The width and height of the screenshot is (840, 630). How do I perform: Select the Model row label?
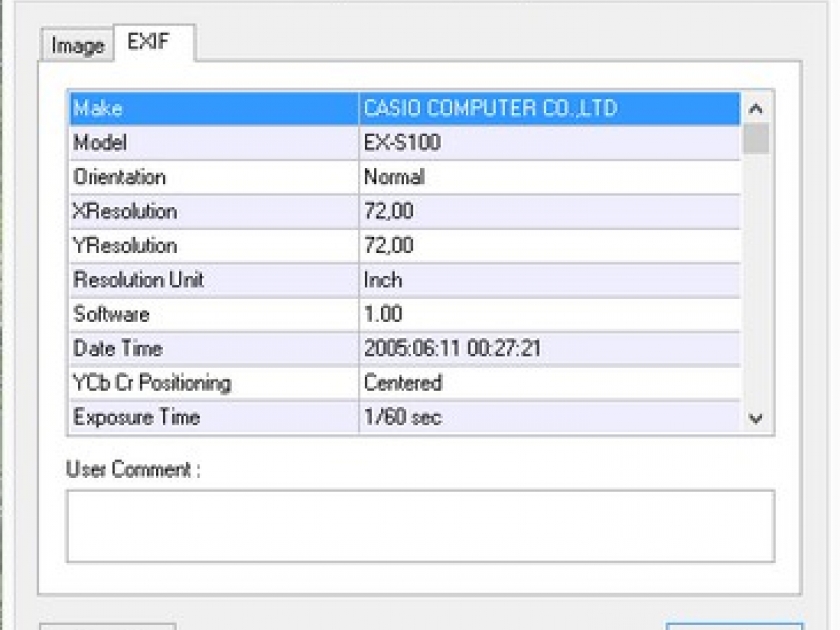pyautogui.click(x=100, y=143)
